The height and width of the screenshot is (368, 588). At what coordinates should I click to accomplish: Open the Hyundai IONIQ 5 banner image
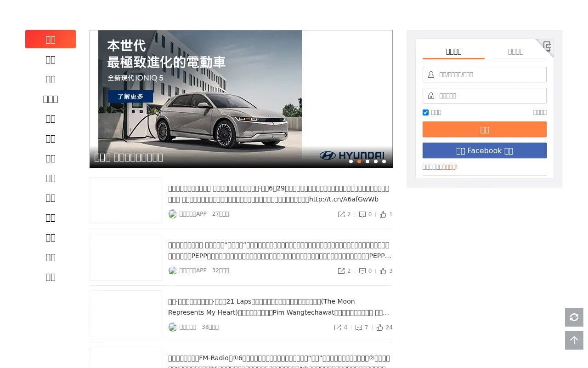tap(241, 99)
